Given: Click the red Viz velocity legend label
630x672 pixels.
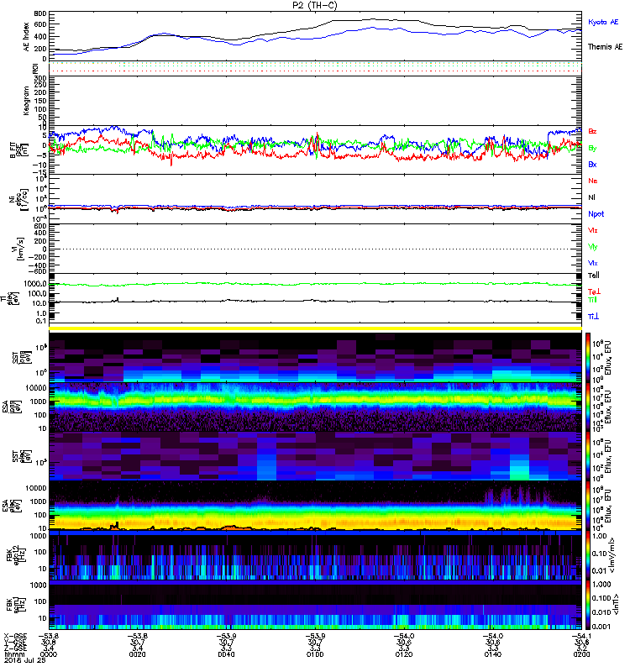Looking at the screenshot, I should 593,230.
